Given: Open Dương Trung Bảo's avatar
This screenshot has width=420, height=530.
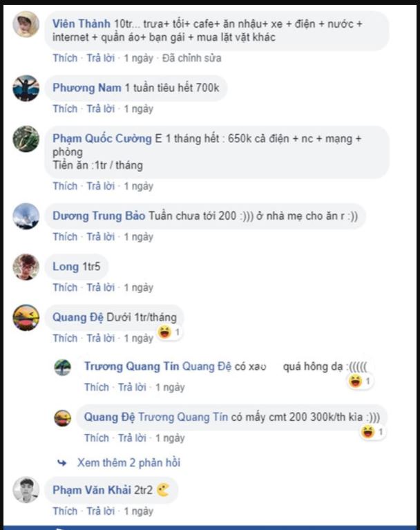Looking at the screenshot, I should (26, 216).
